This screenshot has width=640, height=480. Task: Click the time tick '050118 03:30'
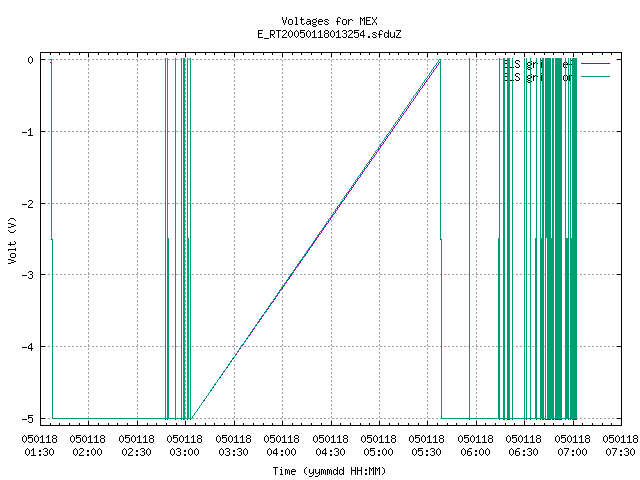pyautogui.click(x=233, y=446)
